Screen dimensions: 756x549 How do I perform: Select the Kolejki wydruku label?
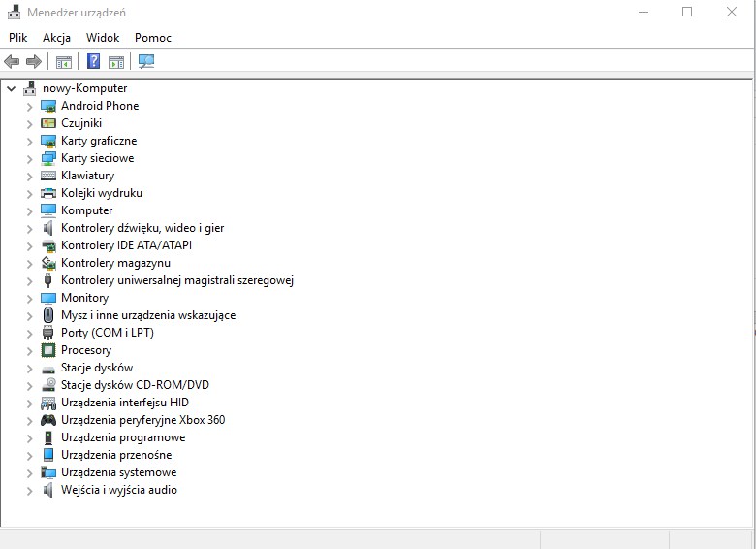(101, 193)
